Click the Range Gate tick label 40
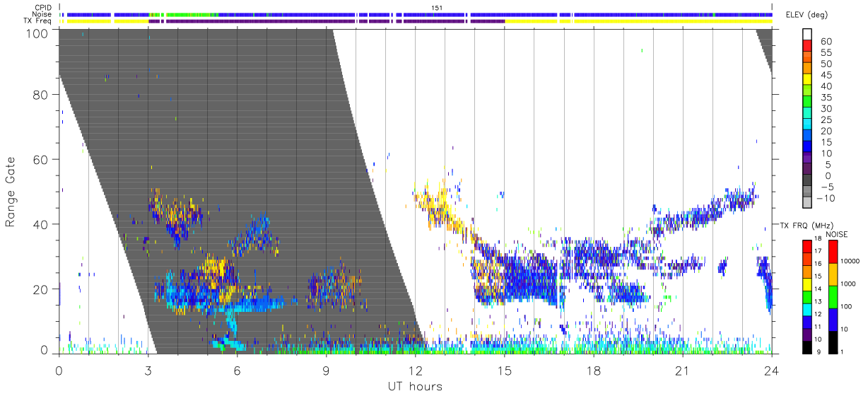 click(x=42, y=224)
